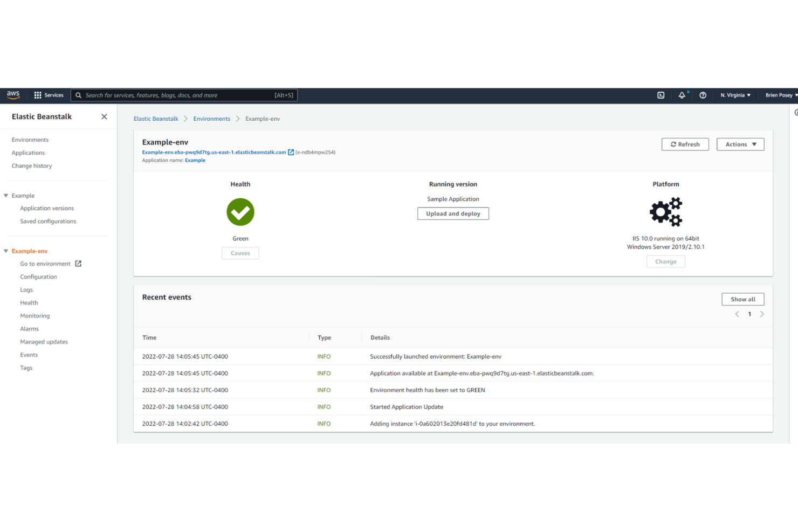The image size is (798, 532).
Task: Open the external link icon next to environment URL
Action: click(x=291, y=152)
